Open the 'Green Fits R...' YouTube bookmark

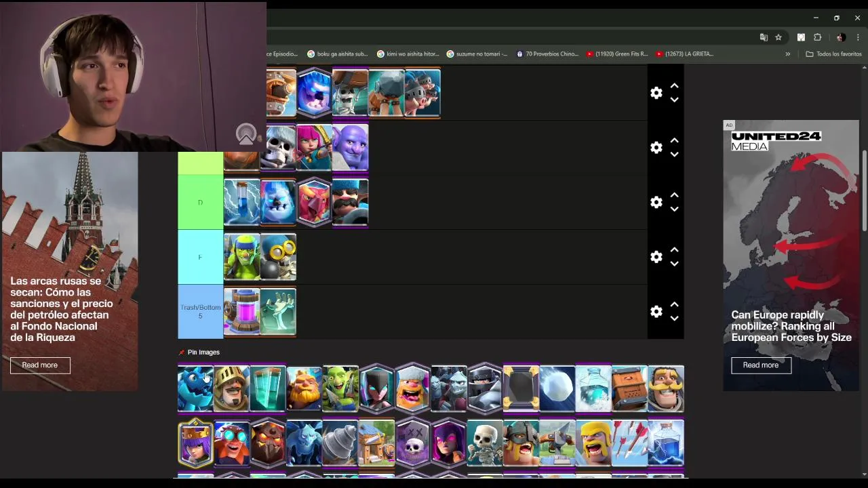click(x=617, y=54)
